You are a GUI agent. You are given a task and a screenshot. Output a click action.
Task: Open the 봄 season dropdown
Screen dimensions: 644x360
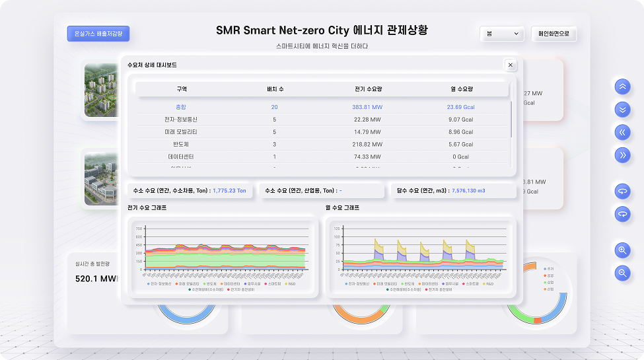(501, 34)
